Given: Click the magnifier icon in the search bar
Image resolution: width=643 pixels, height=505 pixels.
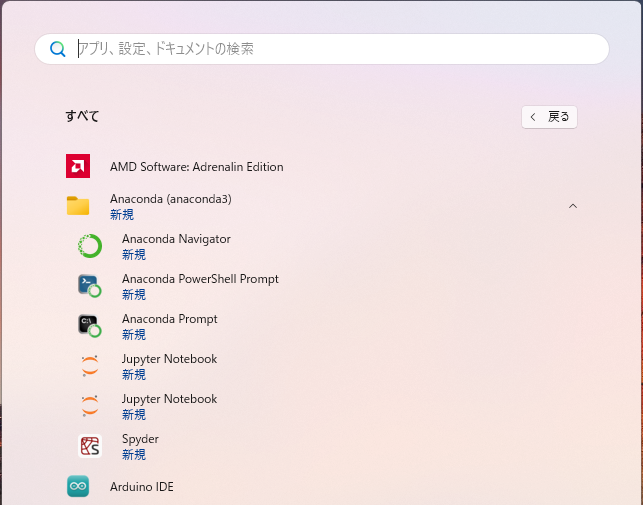Looking at the screenshot, I should [x=58, y=49].
